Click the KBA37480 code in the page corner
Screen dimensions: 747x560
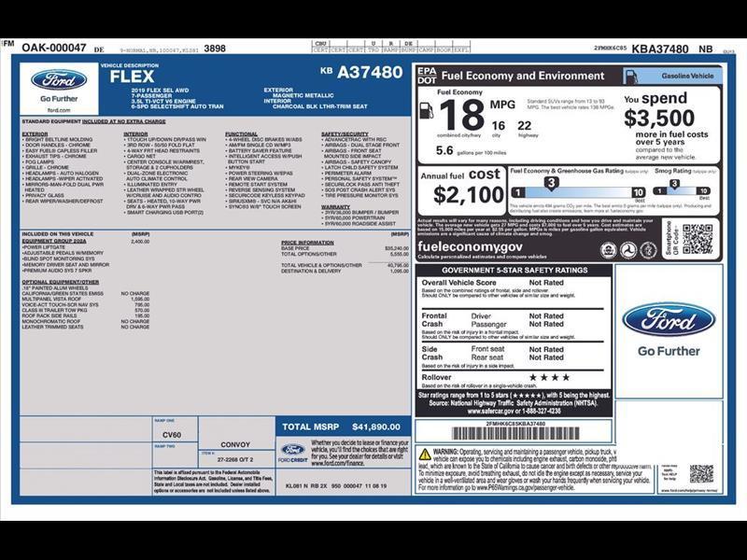point(660,49)
